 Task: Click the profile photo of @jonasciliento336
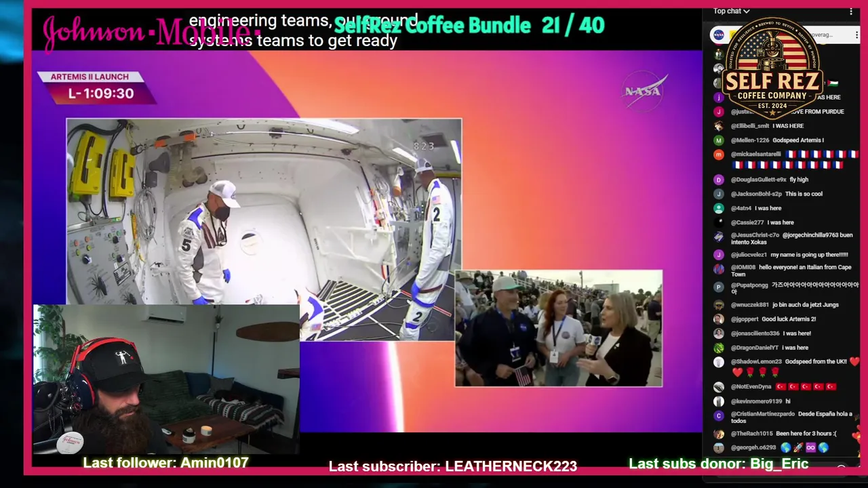[719, 333]
